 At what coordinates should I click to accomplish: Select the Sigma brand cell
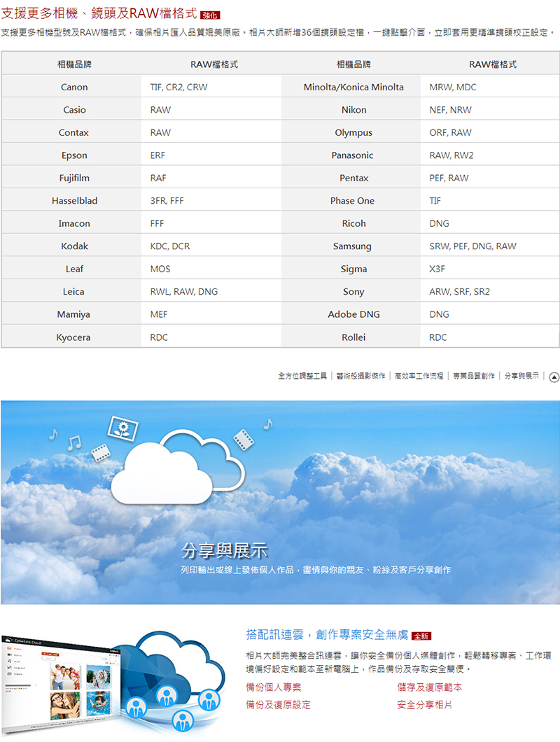[x=351, y=269]
